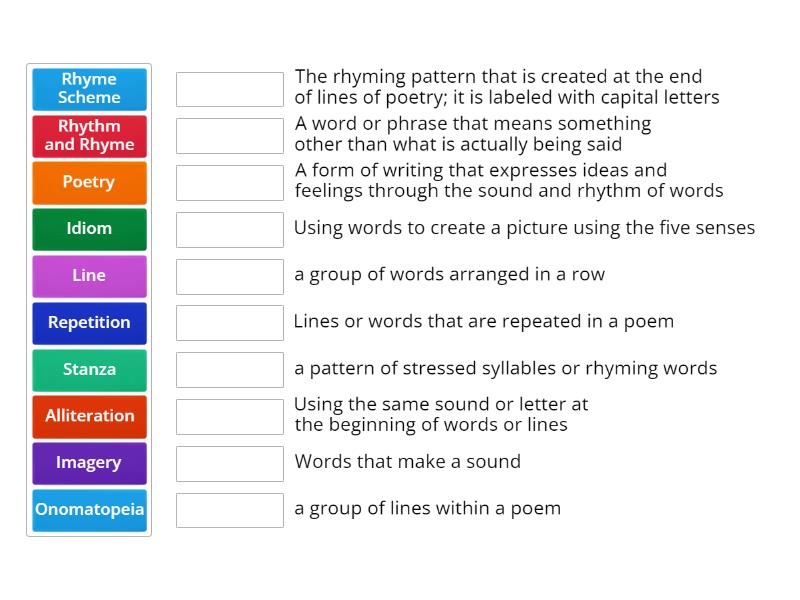The height and width of the screenshot is (600, 800).
Task: Select the Repetition tile
Action: (89, 323)
